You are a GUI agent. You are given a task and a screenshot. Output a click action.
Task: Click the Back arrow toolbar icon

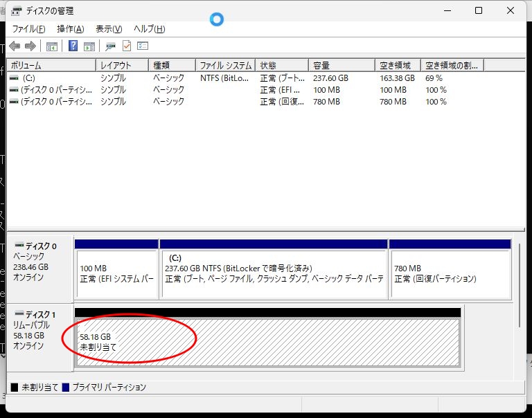(15, 46)
